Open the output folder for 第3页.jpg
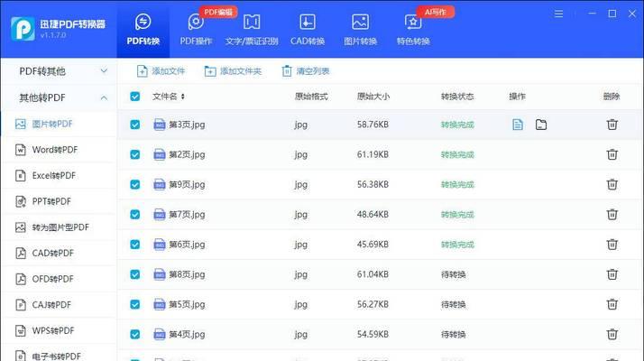 coord(541,125)
